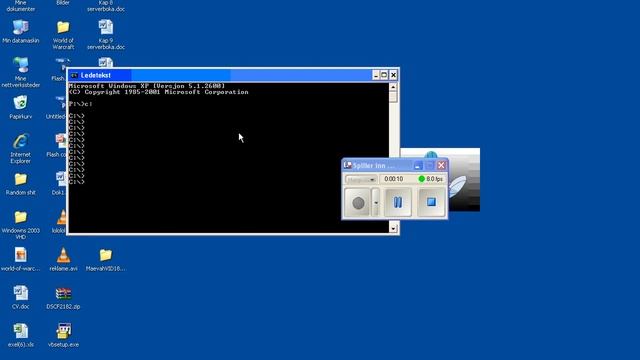Click the Kap 8 serverboka.doc label
The image size is (640, 360).
coord(106,5)
